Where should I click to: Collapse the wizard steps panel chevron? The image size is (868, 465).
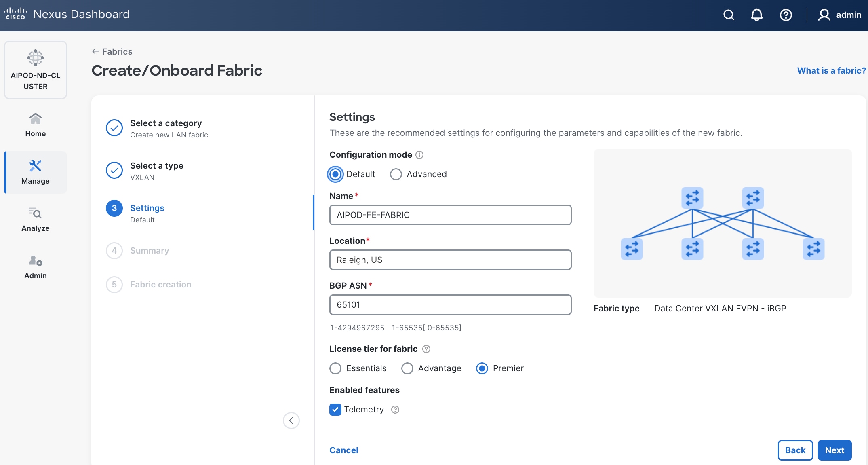291,421
